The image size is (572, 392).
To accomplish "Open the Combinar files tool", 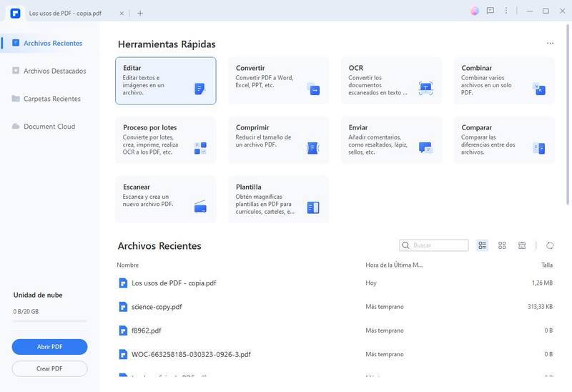I will pyautogui.click(x=503, y=81).
